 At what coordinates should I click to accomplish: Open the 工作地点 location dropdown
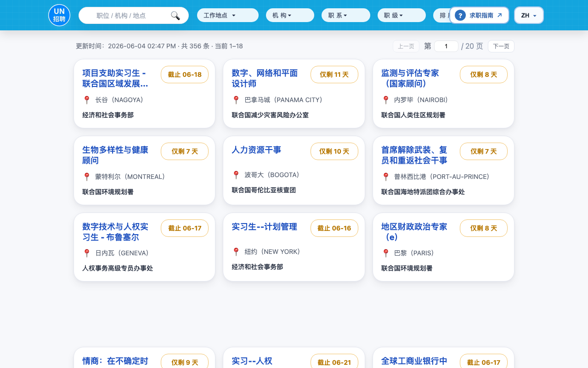(x=228, y=15)
